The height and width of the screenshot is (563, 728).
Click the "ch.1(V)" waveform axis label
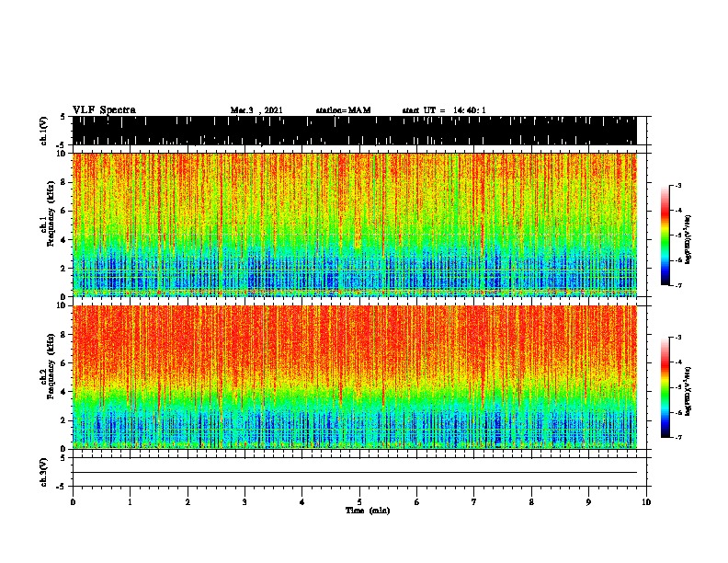tap(44, 131)
